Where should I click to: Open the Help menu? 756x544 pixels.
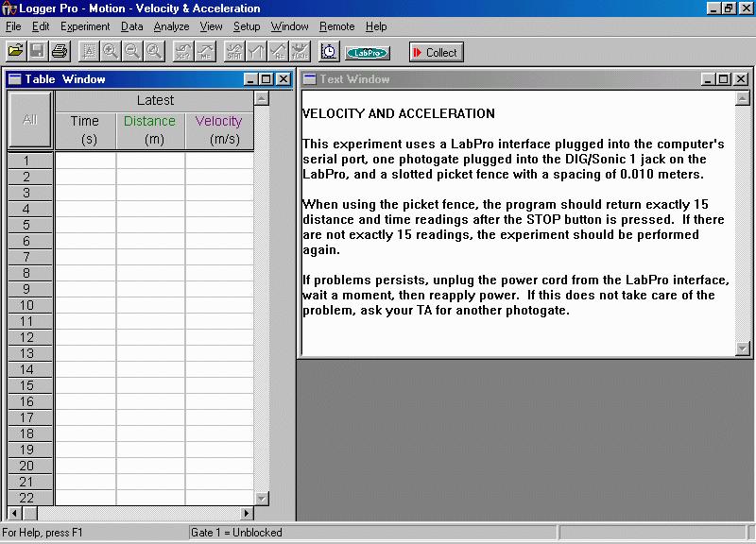coord(376,26)
